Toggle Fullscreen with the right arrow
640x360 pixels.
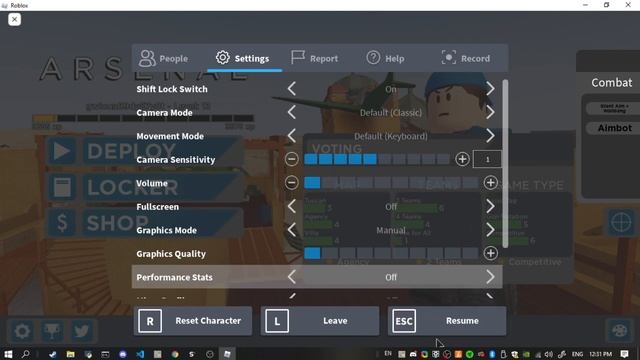pyautogui.click(x=490, y=207)
